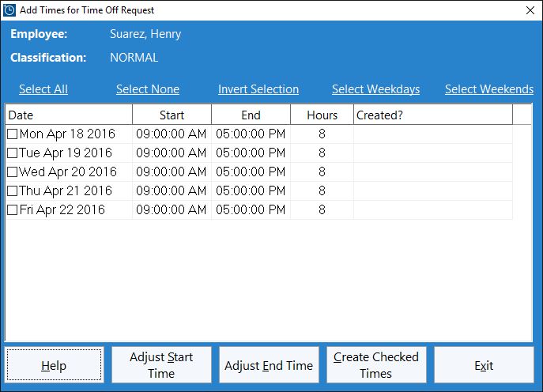
Task: Click the Created? column header
Action: [433, 115]
